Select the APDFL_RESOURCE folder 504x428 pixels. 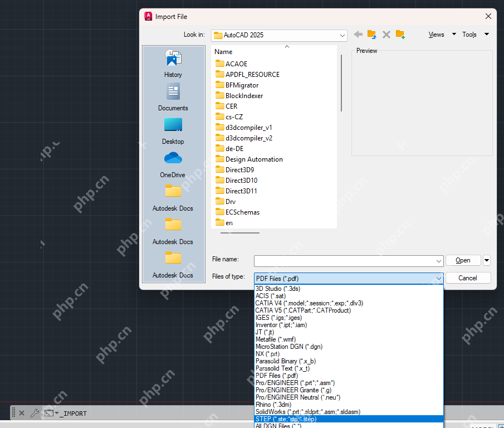(247, 74)
